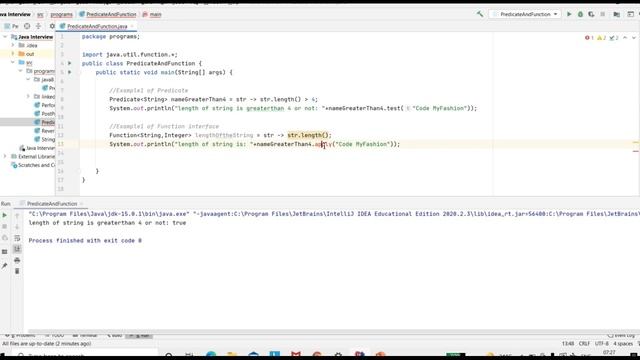Image resolution: width=640 pixels, height=360 pixels.
Task: Open the Build tool window button
Action: coord(115,336)
